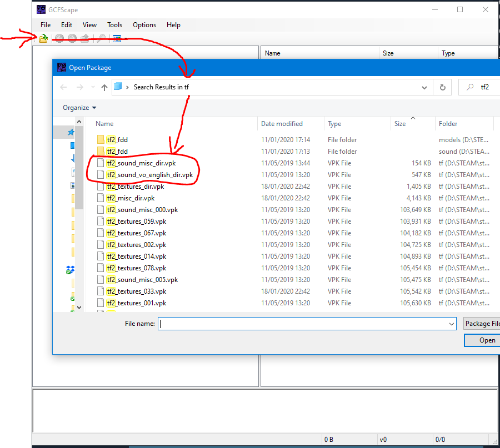
Task: Maximize the GCFScape window
Action: [460, 9]
